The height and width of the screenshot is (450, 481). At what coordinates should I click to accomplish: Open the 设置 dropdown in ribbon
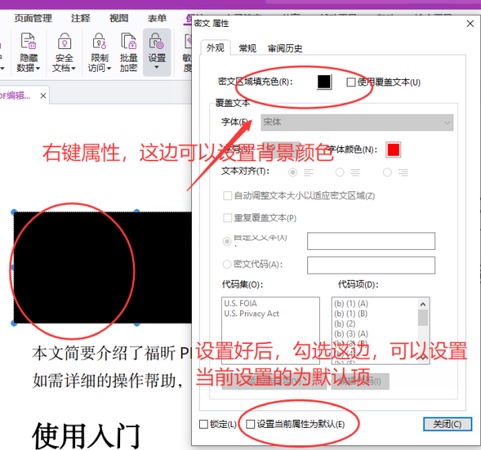tap(157, 52)
